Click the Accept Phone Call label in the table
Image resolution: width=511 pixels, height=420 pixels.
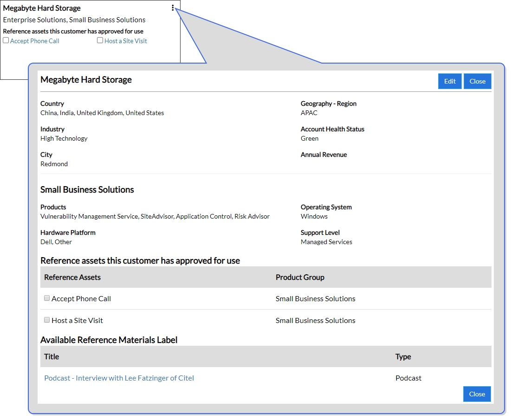coord(81,299)
